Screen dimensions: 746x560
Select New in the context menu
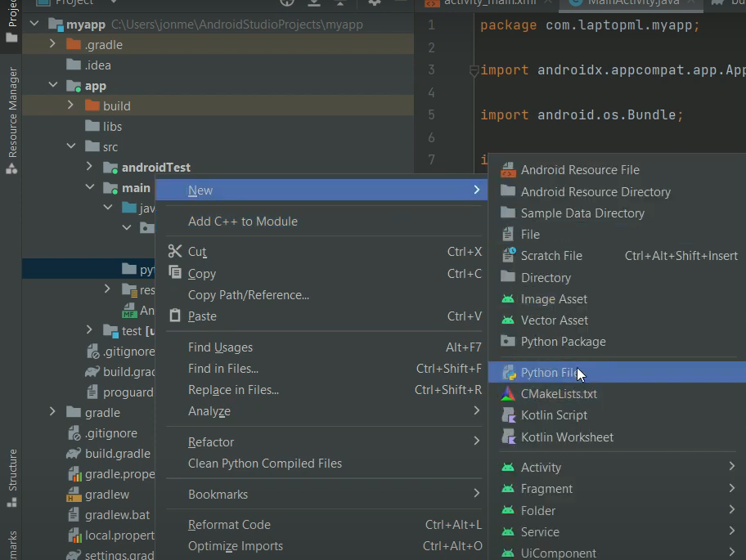click(321, 190)
